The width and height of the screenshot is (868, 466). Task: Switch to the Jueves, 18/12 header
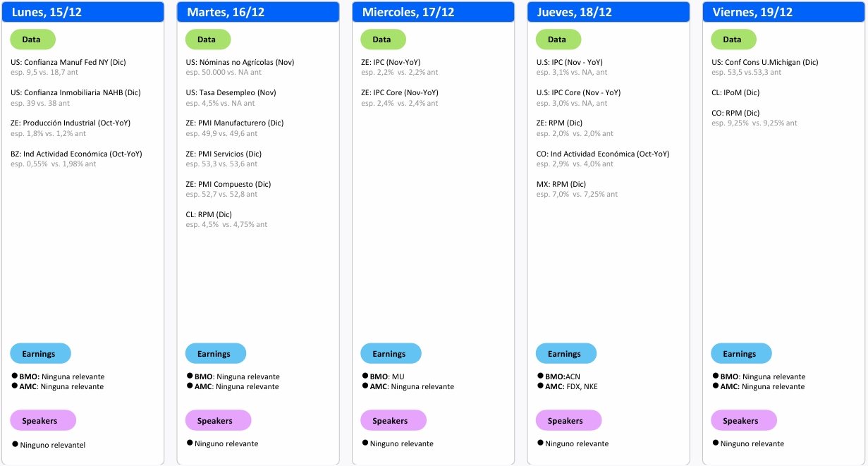(609, 12)
